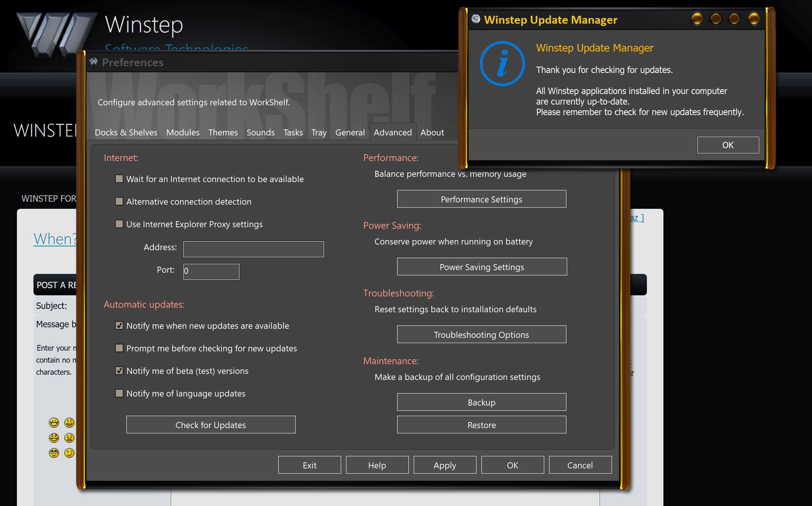
Task: Open Troubleshooting Options
Action: pyautogui.click(x=481, y=334)
